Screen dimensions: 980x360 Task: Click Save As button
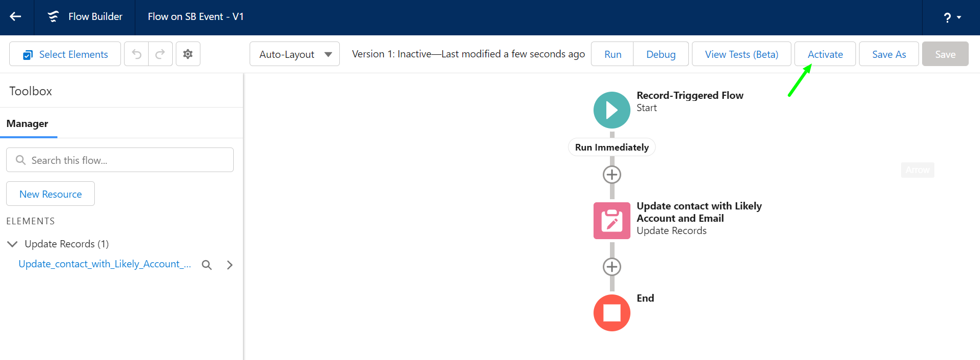point(889,54)
